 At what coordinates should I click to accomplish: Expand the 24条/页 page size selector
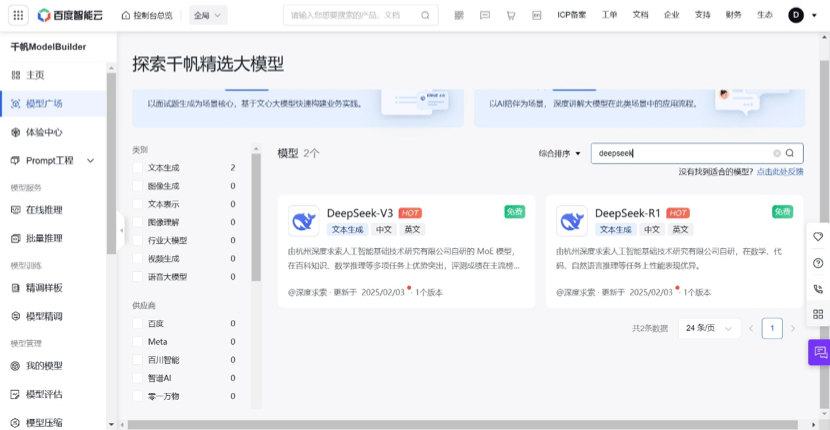708,328
